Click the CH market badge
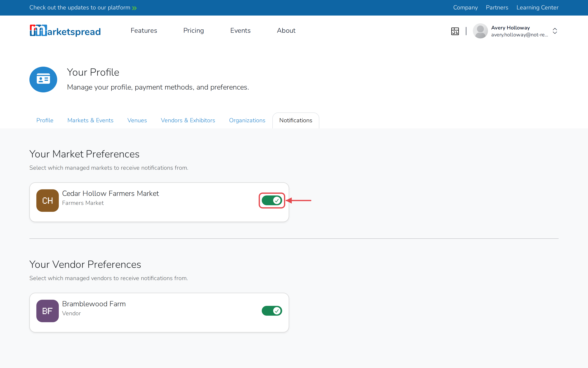This screenshot has width=588, height=368. click(47, 201)
